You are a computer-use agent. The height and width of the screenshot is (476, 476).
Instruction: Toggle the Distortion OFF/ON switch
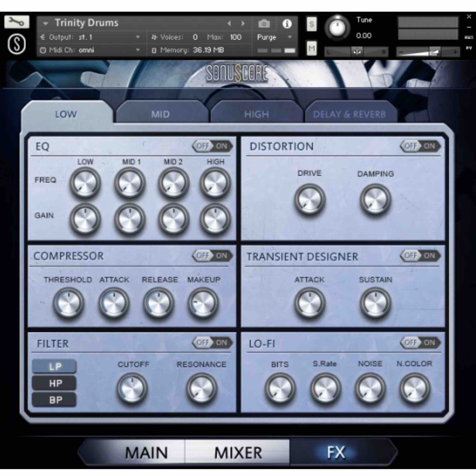[x=420, y=146]
